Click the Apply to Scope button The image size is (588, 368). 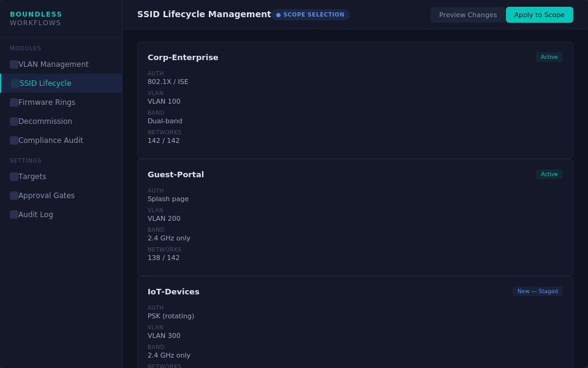[539, 15]
